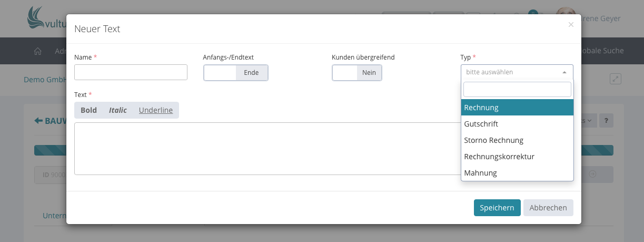644x242 pixels.
Task: Click the back arrow next to BAUV
Action: coord(38,121)
